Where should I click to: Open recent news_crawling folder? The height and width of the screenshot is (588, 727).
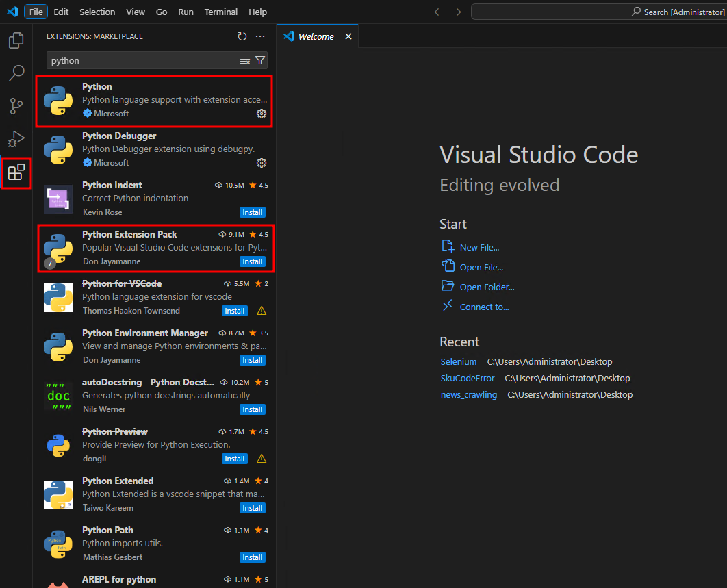click(x=469, y=395)
